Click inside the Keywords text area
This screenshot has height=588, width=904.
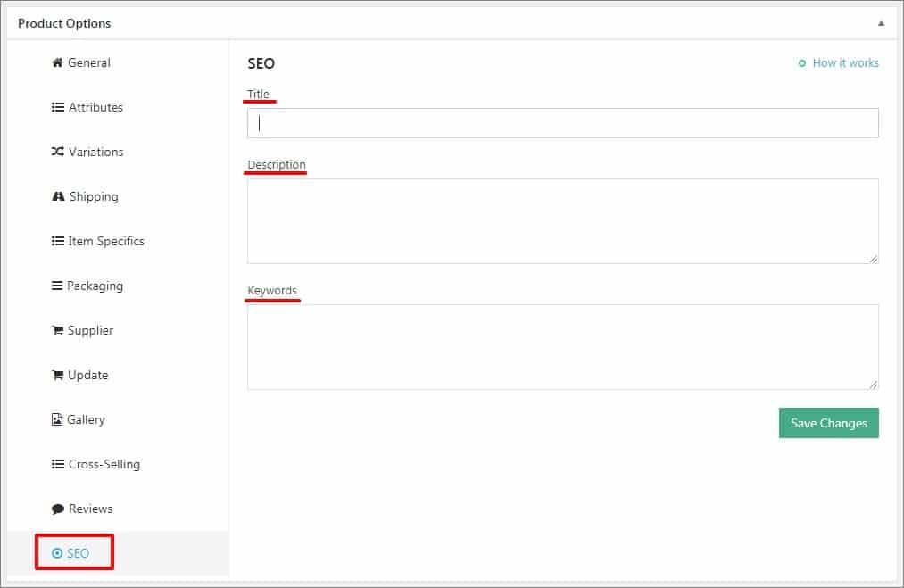[x=563, y=347]
